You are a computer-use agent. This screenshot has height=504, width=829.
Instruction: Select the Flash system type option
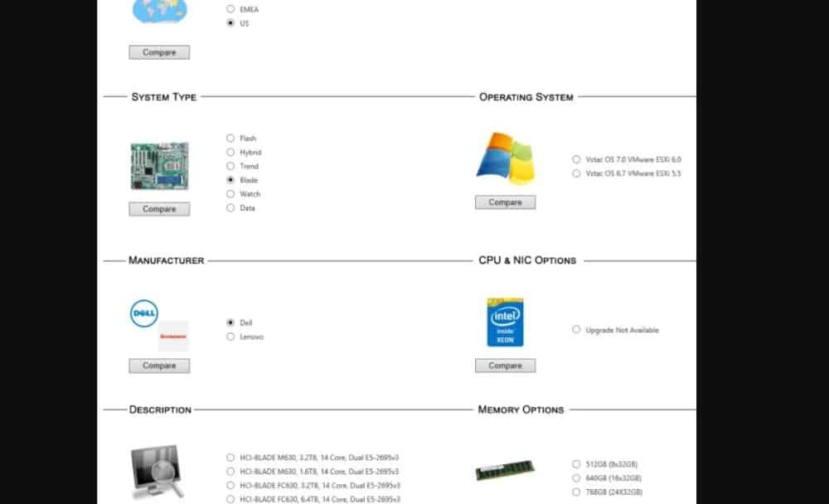pyautogui.click(x=230, y=138)
